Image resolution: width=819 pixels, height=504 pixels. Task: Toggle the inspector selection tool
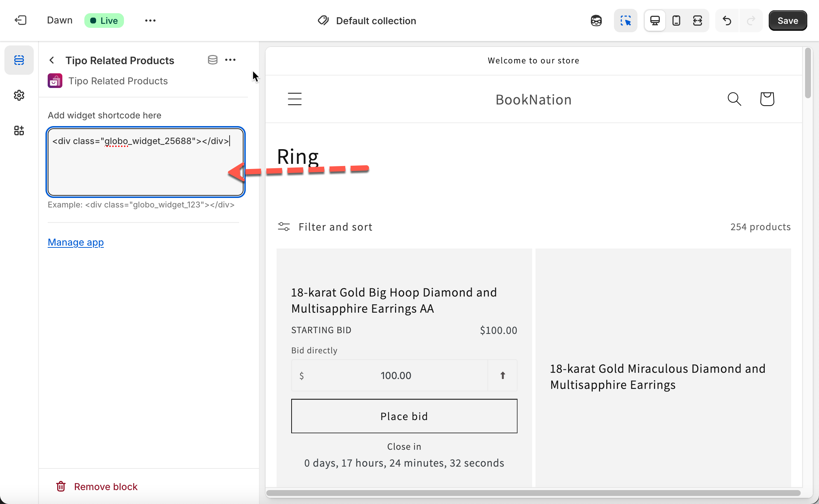[x=625, y=21]
